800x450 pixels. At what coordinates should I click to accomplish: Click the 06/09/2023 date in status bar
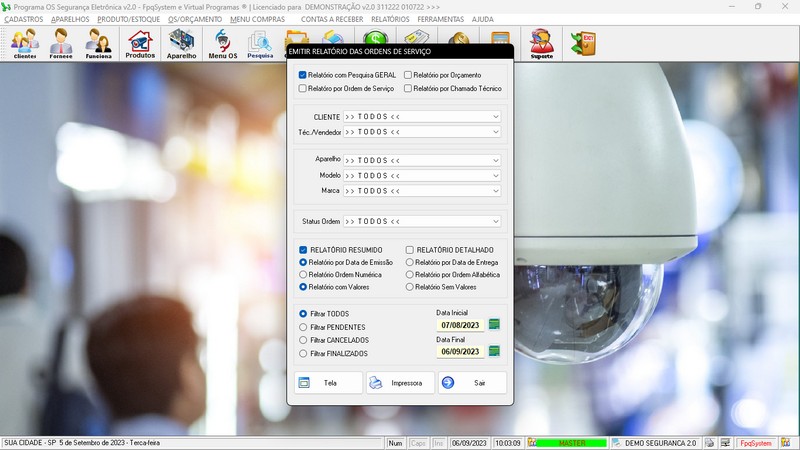469,443
